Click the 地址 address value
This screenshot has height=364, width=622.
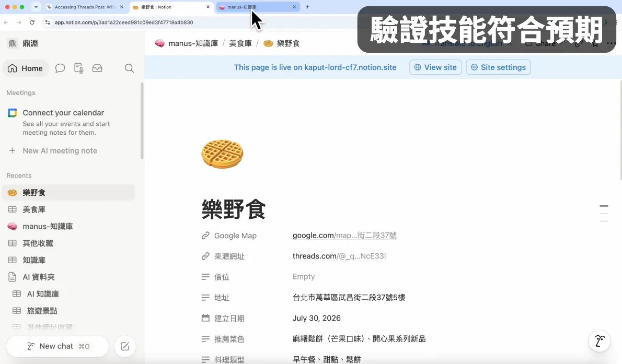[349, 297]
